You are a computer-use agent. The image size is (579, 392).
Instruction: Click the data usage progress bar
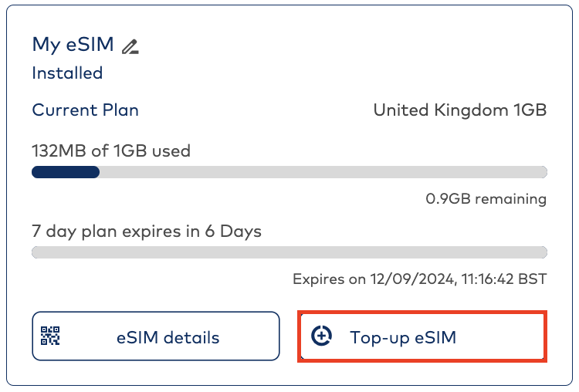click(289, 172)
